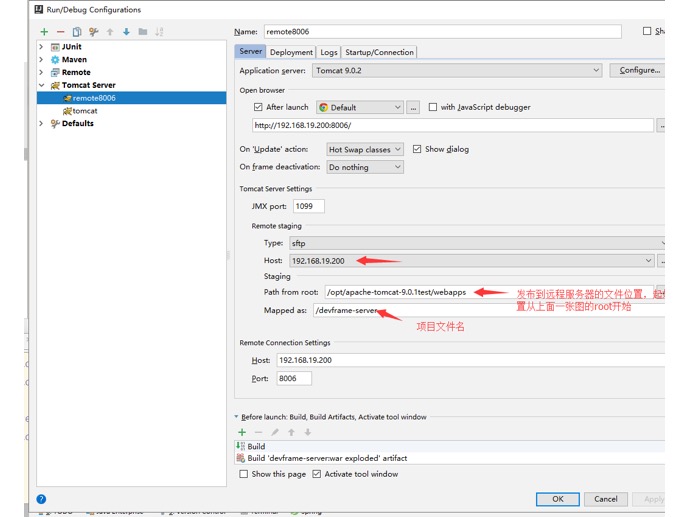Open the Do nothing frame deactivation dropdown
This screenshot has width=689, height=517.
point(365,167)
